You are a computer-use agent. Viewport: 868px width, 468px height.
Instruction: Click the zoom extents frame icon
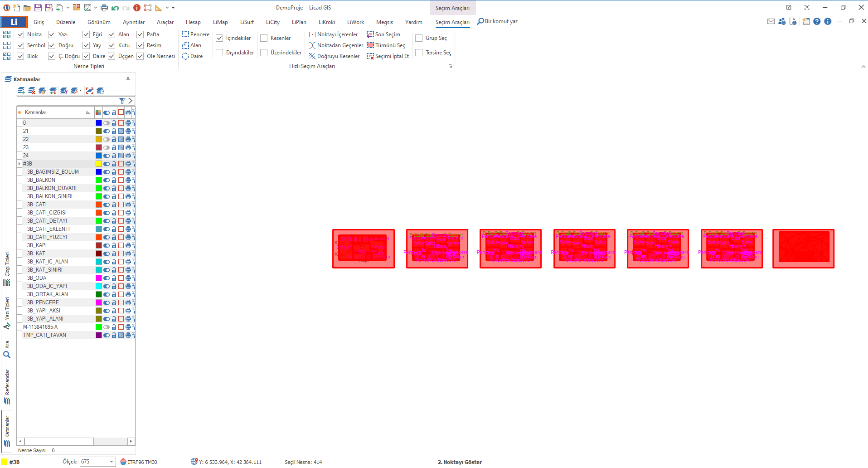pyautogui.click(x=148, y=8)
